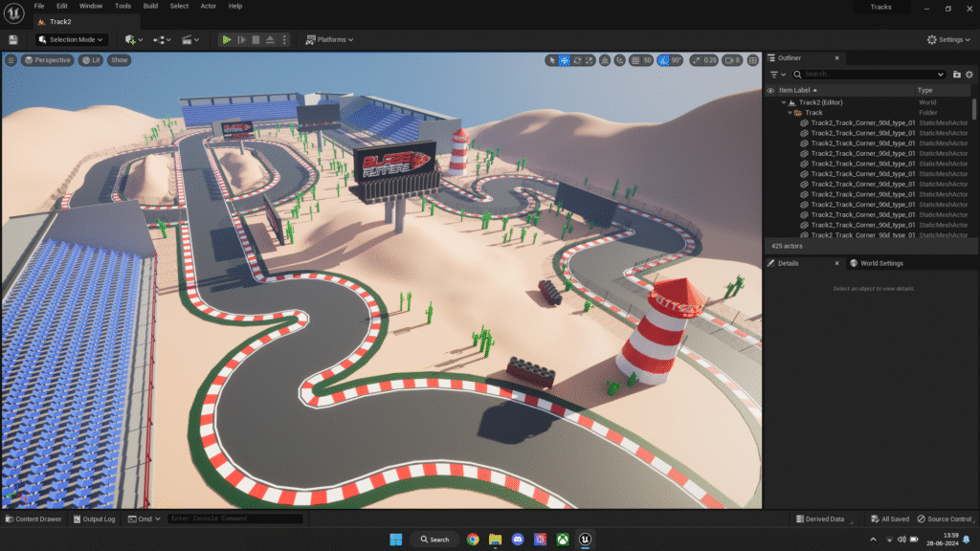Open the File menu
Viewport: 980px width, 551px height.
coord(38,6)
